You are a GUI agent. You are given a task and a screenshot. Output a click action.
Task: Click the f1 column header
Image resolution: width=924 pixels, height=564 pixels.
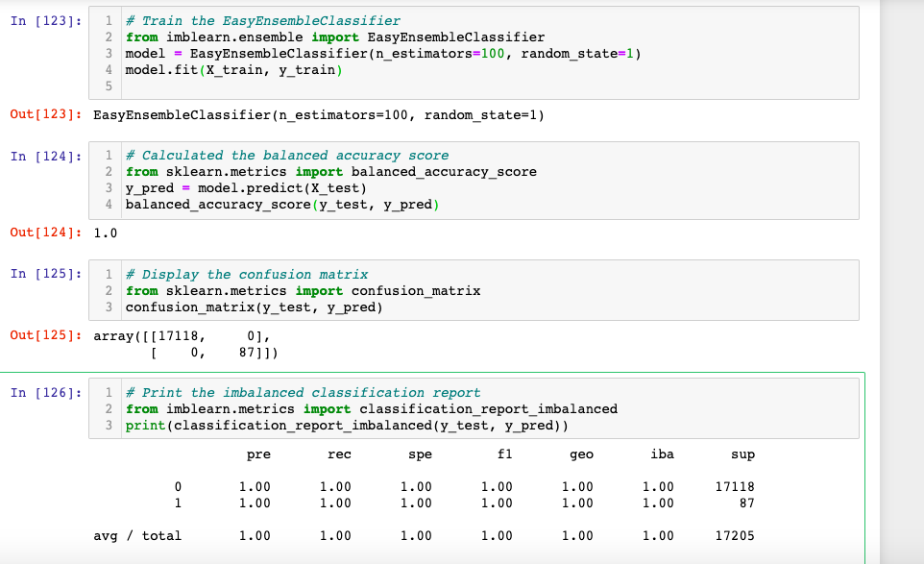click(x=505, y=454)
